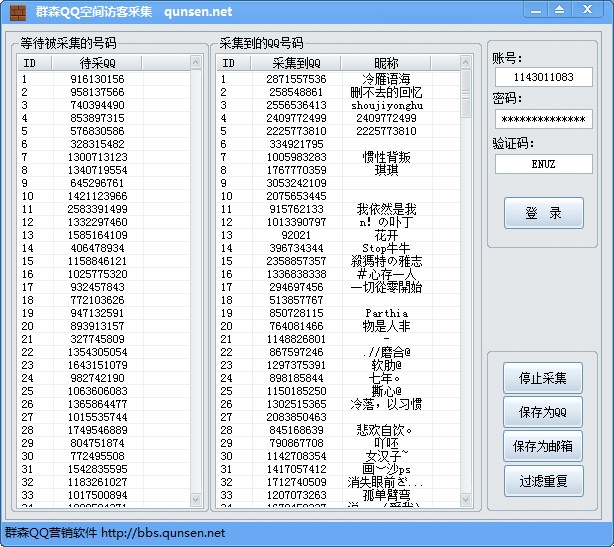Select waiting number 1017500894
The height and width of the screenshot is (547, 614).
pos(97,495)
